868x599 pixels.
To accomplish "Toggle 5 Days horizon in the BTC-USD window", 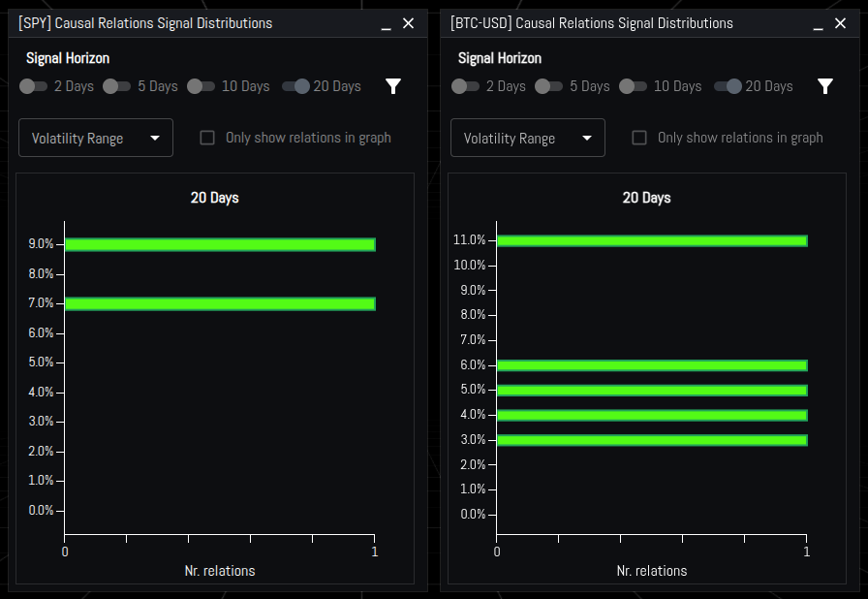I will pyautogui.click(x=548, y=86).
